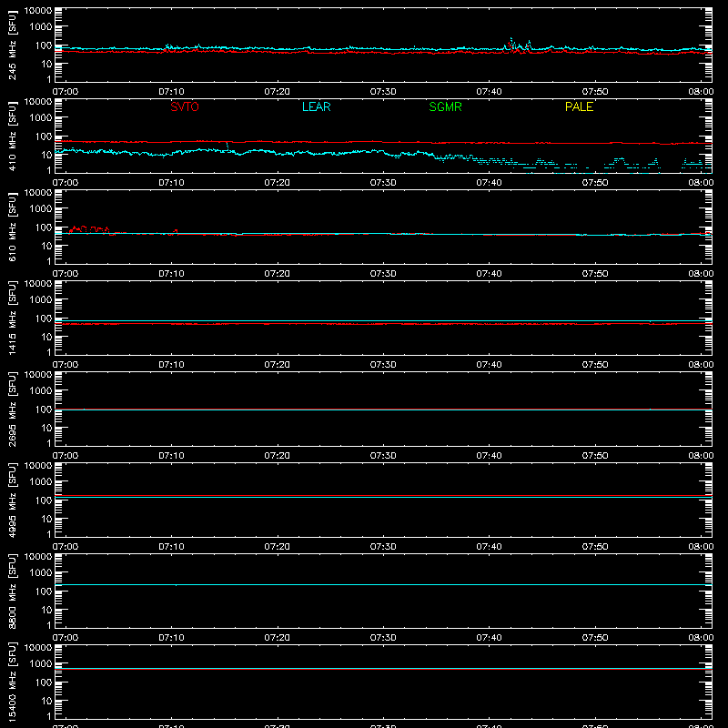Click the 10 y-axis value on 1415 MHz plot
Screen dimensions: 728x728
coord(46,337)
